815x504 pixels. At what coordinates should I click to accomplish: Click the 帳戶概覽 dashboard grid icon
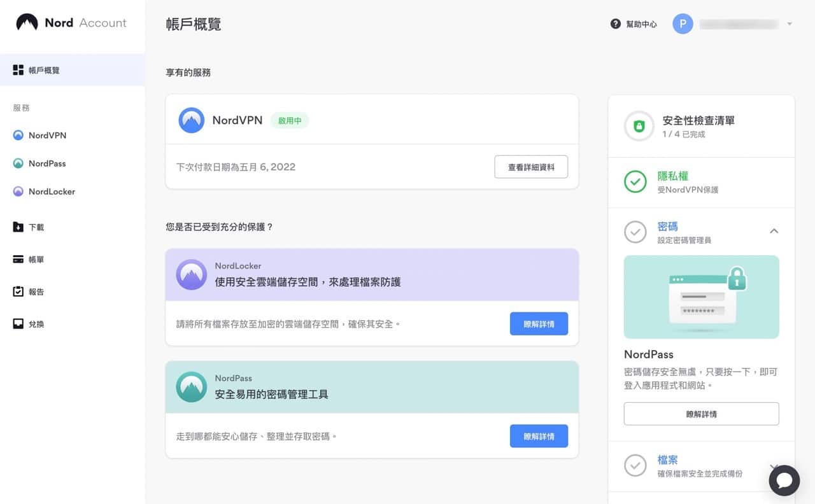tap(18, 70)
